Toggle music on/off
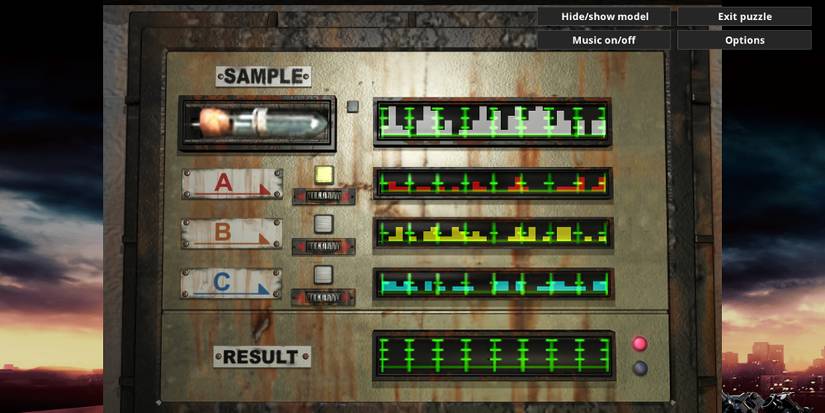The width and height of the screenshot is (825, 413). 604,40
